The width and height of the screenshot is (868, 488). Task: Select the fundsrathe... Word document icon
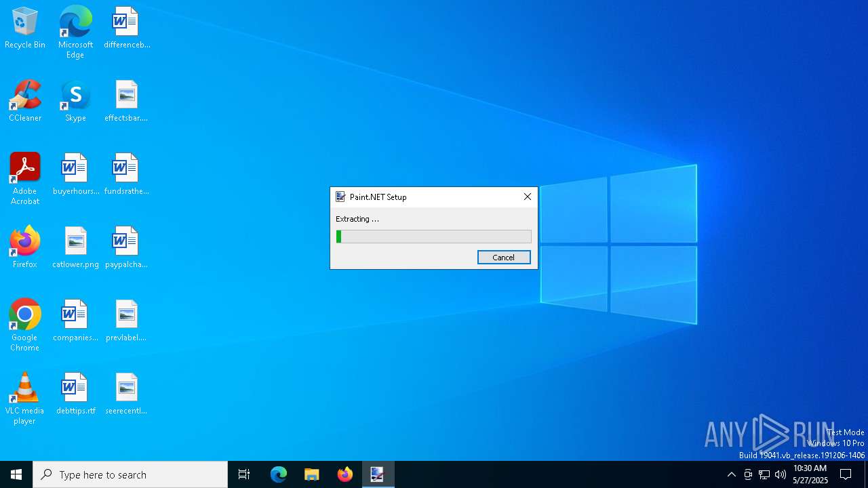(126, 175)
